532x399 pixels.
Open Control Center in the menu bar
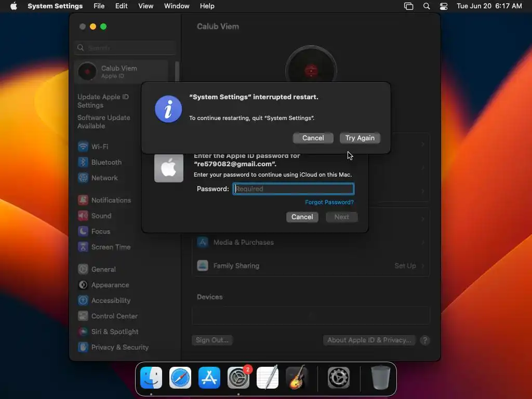tap(444, 6)
